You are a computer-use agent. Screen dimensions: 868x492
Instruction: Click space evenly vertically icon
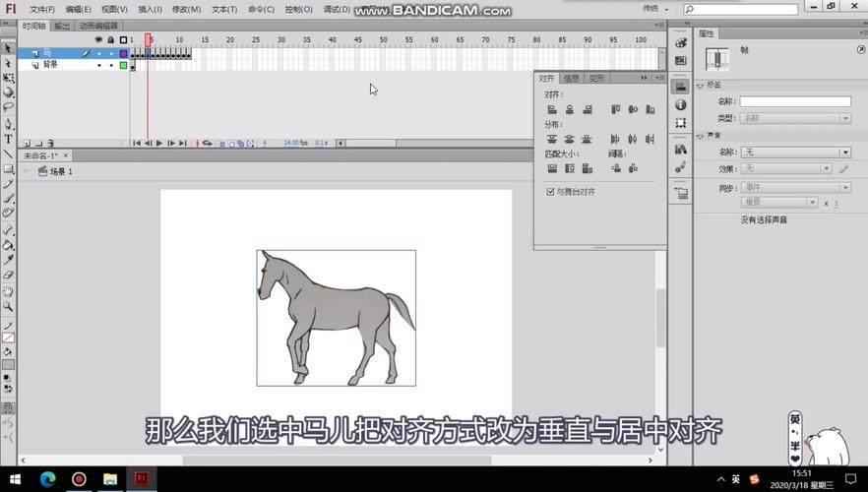(616, 168)
